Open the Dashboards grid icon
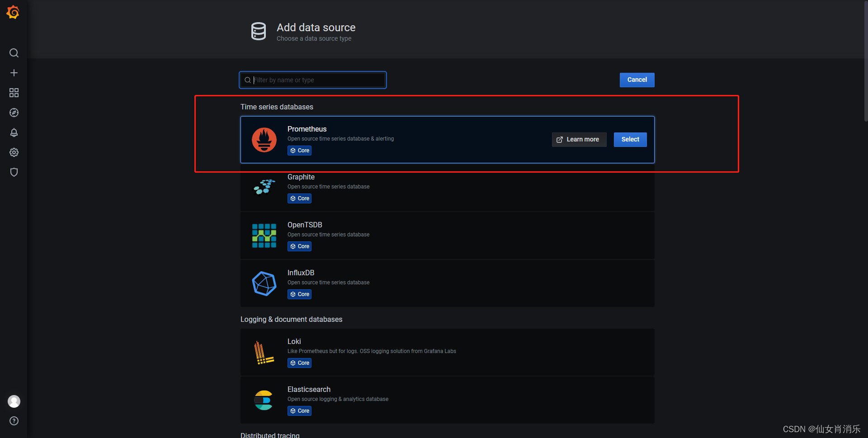Screen dimensions: 868x438 coord(14,93)
